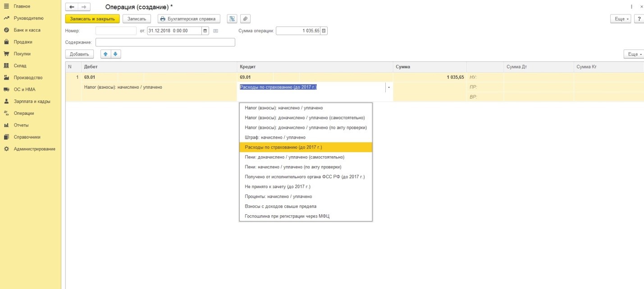Move the row up with the up arrow
This screenshot has width=644, height=289.
(x=105, y=54)
